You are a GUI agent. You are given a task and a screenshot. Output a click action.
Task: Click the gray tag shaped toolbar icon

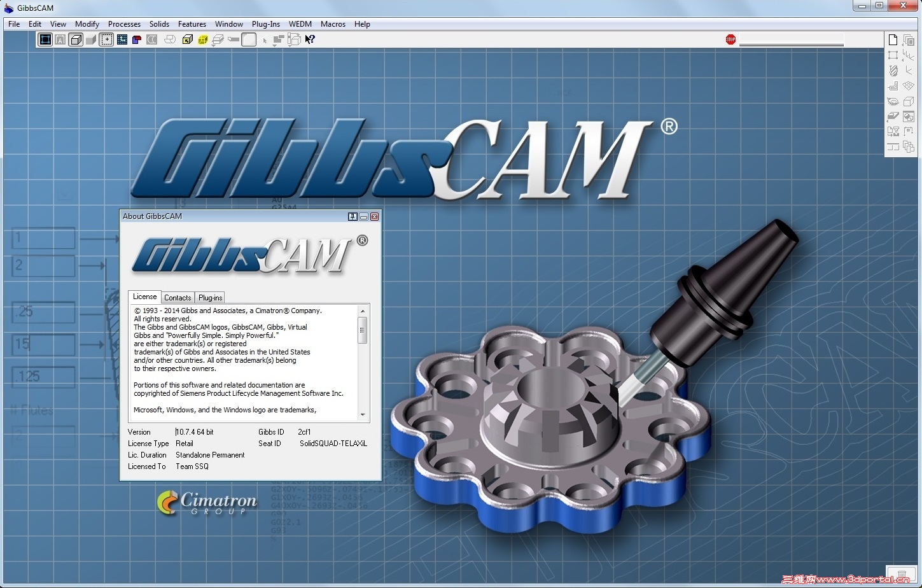click(x=234, y=39)
